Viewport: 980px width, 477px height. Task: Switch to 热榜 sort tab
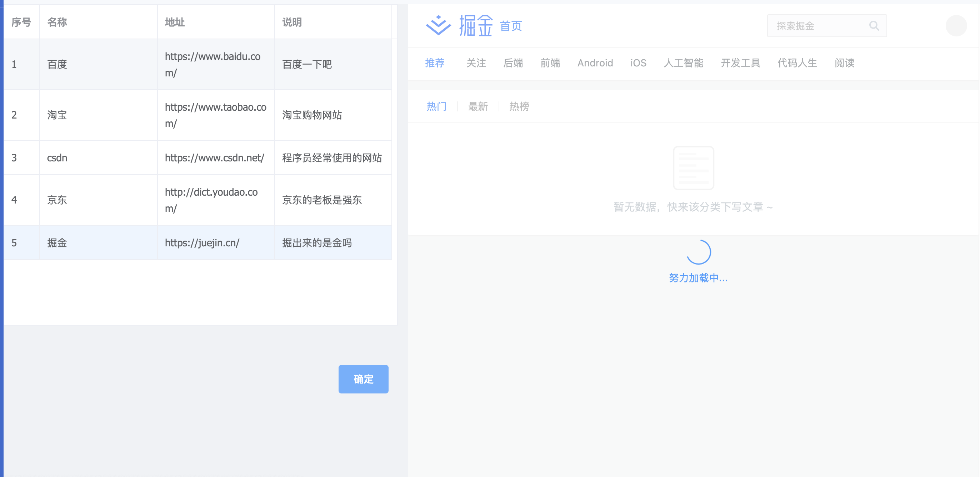[519, 106]
